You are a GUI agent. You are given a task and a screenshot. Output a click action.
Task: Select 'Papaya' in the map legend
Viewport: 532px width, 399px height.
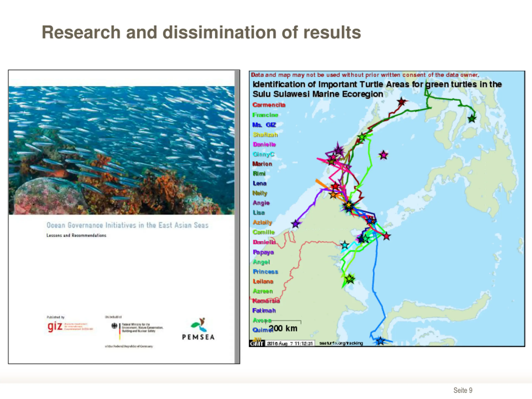point(263,252)
